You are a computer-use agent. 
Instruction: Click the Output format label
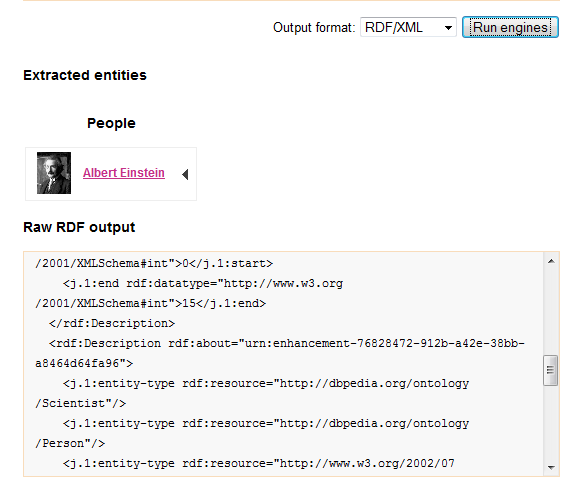tap(314, 28)
